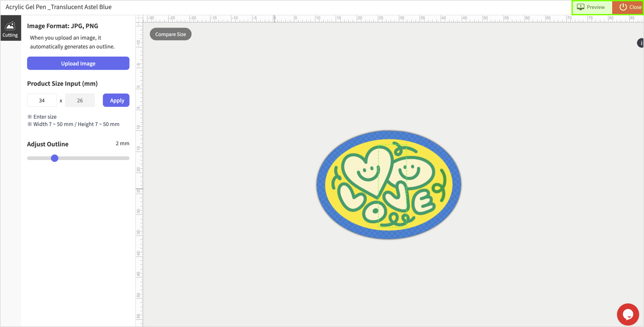The width and height of the screenshot is (644, 327).
Task: Click the Adjust Outline slider handle
Action: [x=55, y=158]
